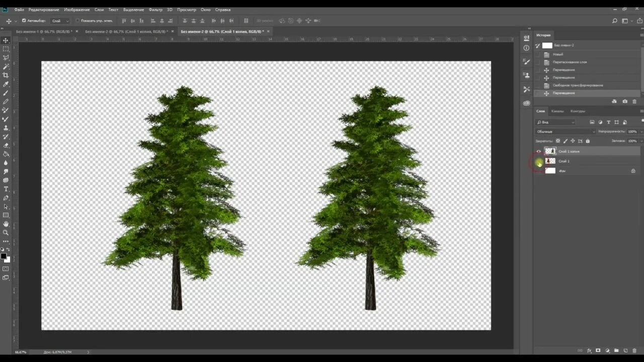Create new snapshot with camera icon

(625, 101)
